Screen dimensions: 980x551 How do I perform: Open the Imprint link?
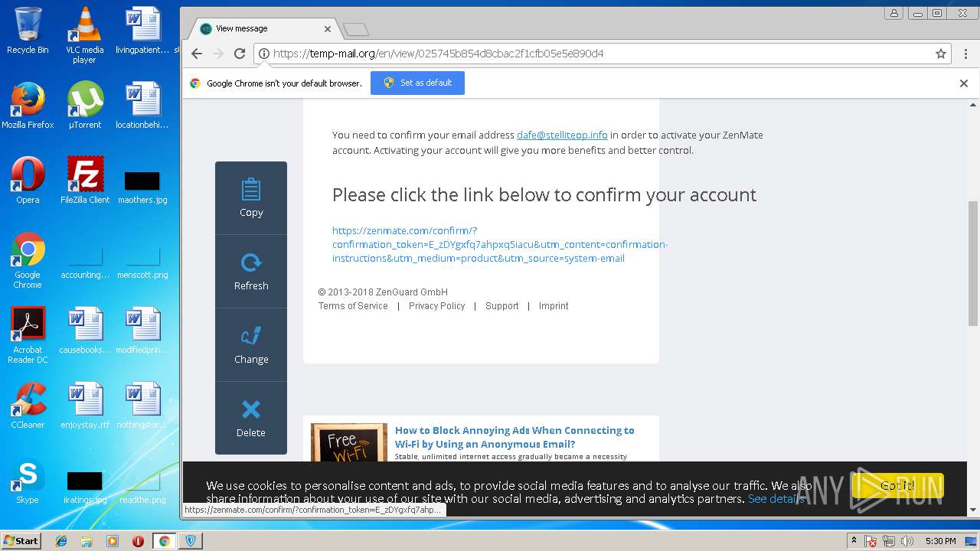click(554, 306)
